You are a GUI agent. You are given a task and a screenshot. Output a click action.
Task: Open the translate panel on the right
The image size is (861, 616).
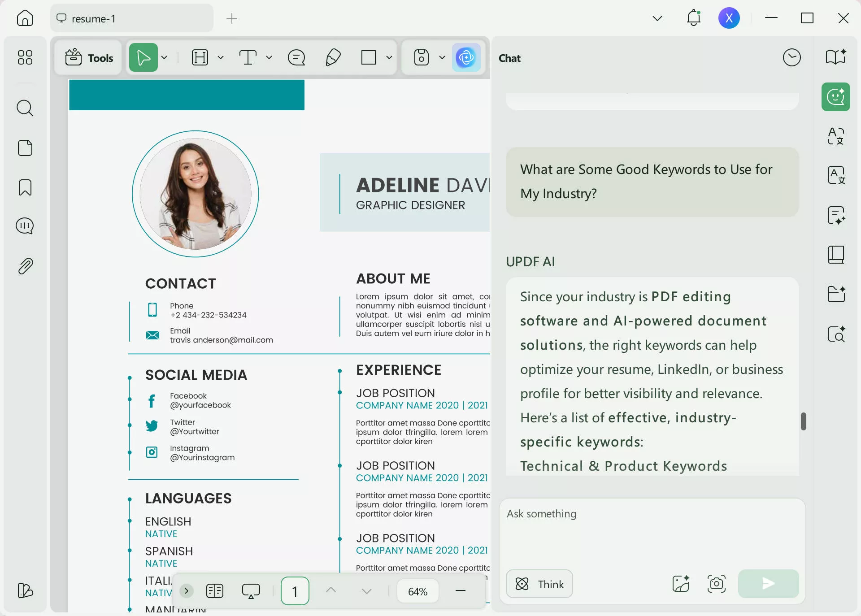(x=835, y=137)
